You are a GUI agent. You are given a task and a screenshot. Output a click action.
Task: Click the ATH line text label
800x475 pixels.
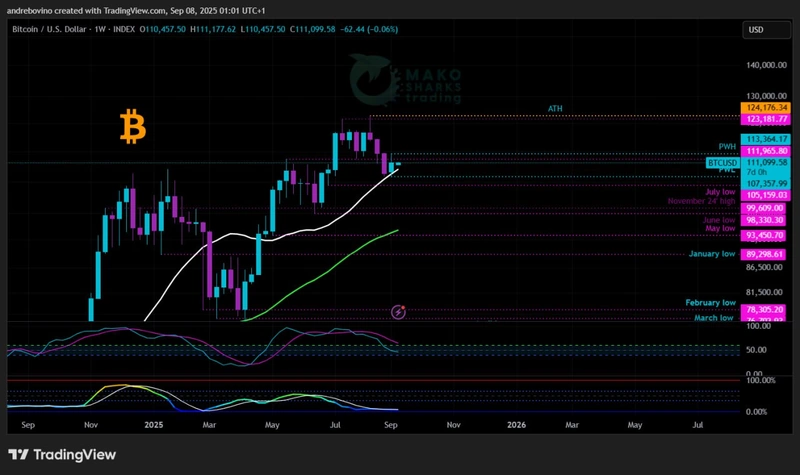[x=554, y=107]
